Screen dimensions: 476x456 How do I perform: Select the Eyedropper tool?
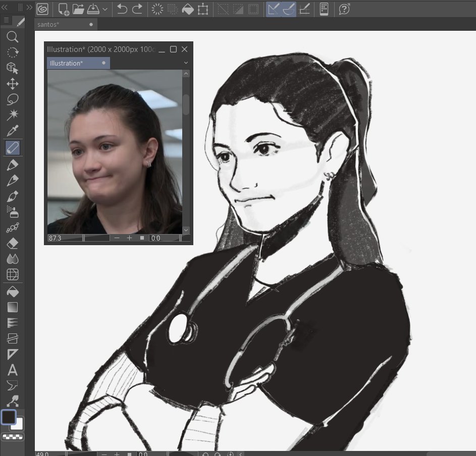[x=13, y=131]
